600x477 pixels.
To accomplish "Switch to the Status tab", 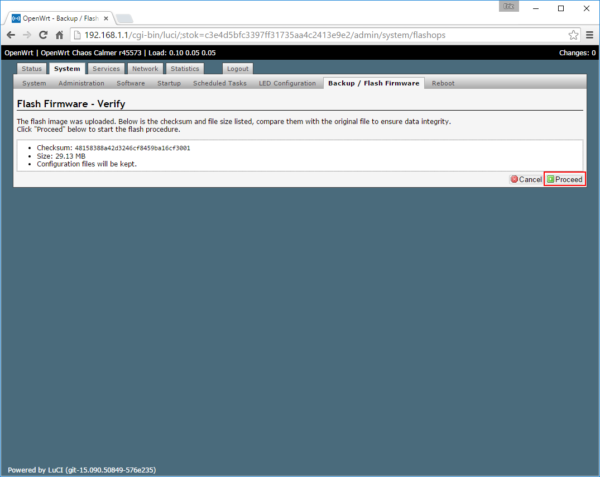I will tap(32, 69).
